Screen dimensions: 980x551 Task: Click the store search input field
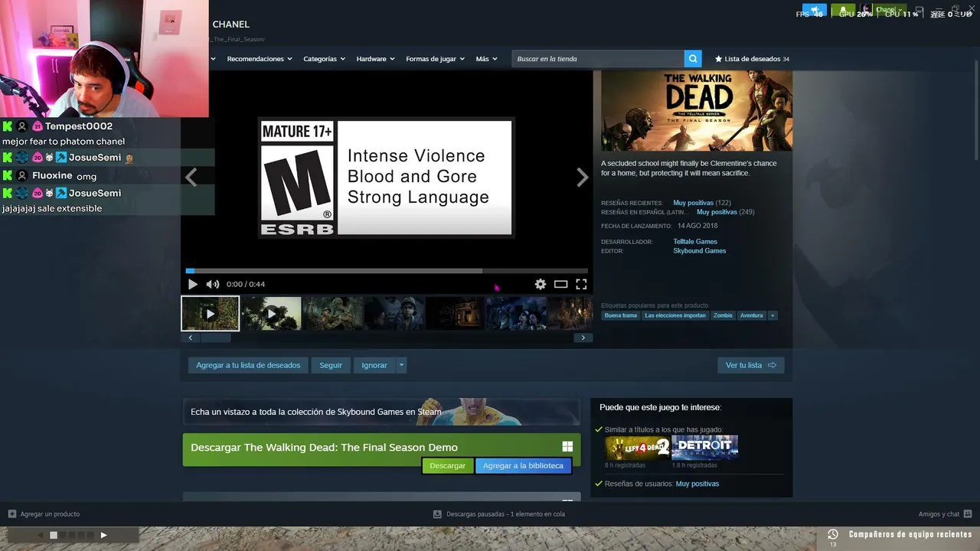(598, 59)
